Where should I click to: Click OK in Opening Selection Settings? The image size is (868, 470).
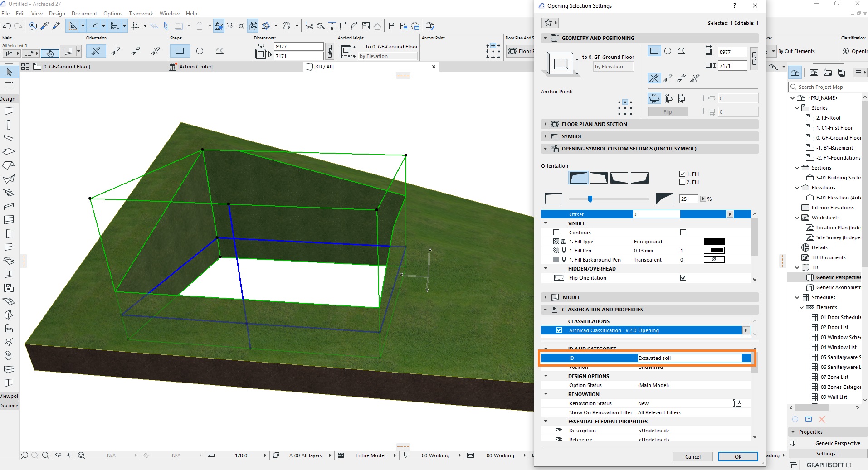click(738, 457)
